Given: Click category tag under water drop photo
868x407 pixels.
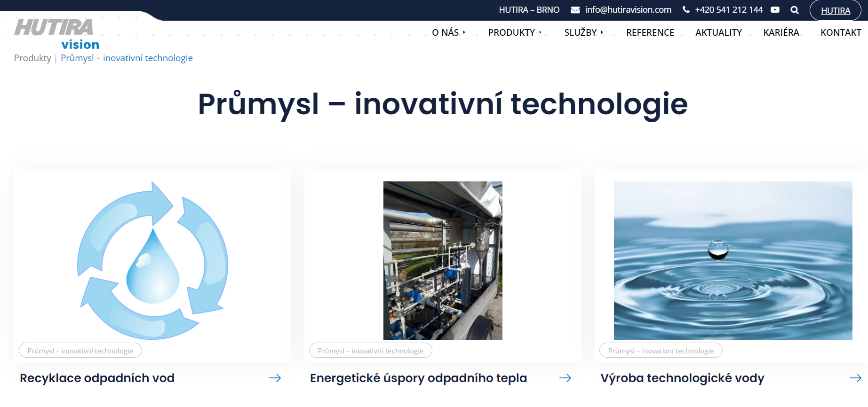Looking at the screenshot, I should click(x=661, y=351).
